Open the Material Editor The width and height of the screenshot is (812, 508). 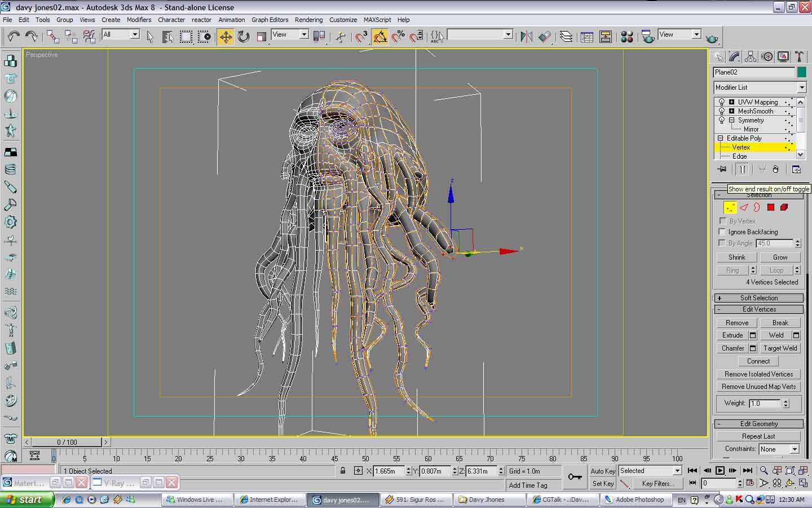click(626, 37)
